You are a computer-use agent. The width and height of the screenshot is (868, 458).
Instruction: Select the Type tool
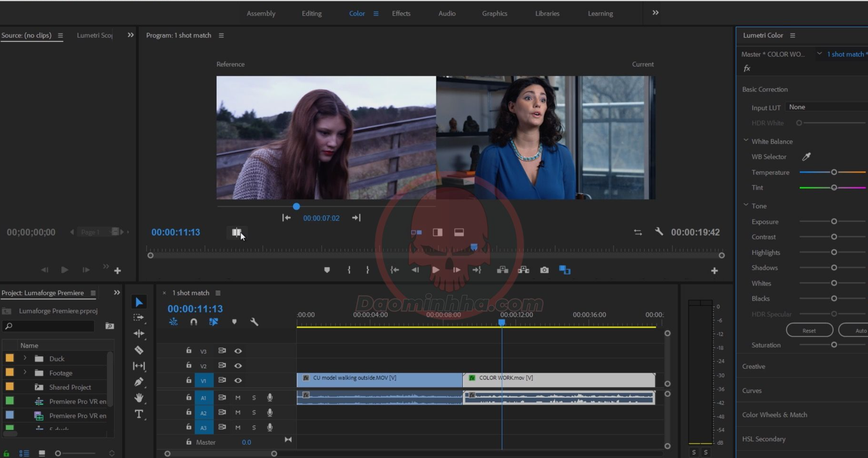pos(139,414)
